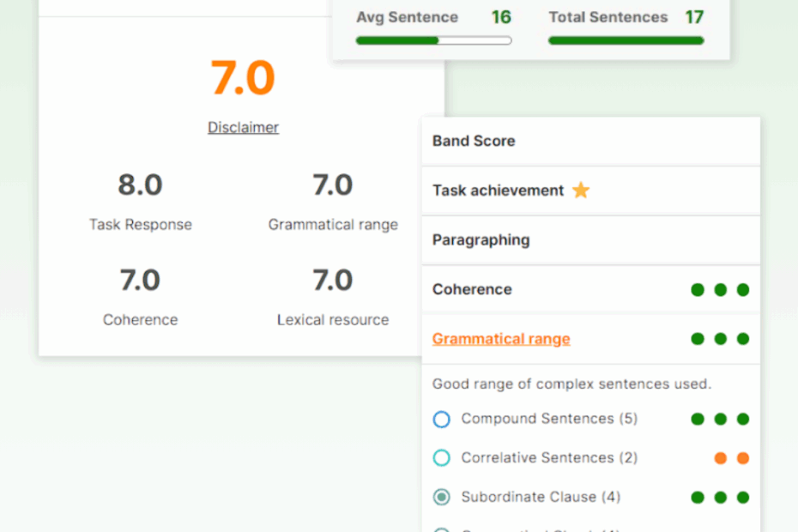Click the Lexical resource label
Viewport: 798px width, 532px height.
coord(333,320)
